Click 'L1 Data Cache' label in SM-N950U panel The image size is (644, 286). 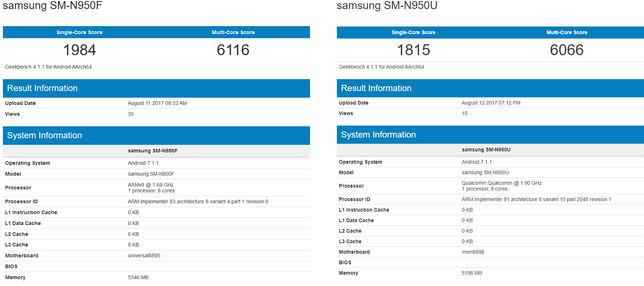click(x=356, y=220)
